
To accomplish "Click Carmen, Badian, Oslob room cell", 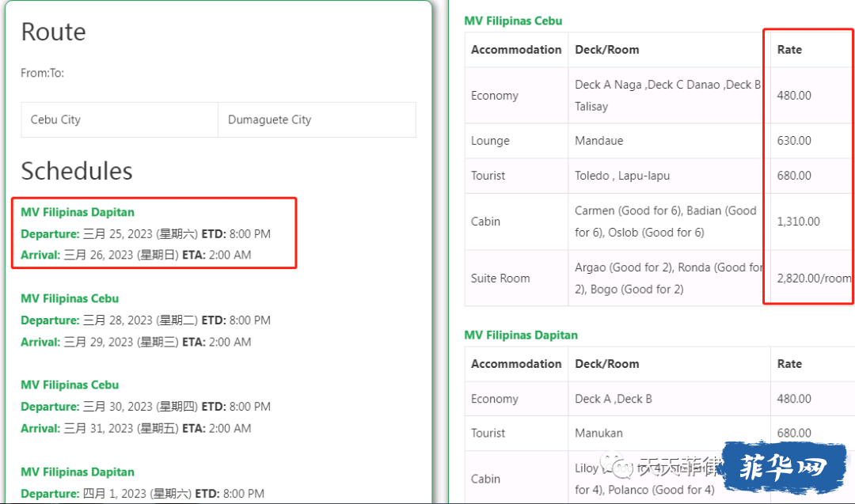I will pos(669,222).
